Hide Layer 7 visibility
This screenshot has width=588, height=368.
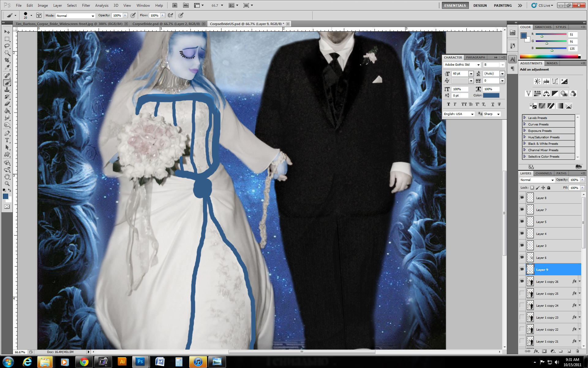click(x=522, y=209)
